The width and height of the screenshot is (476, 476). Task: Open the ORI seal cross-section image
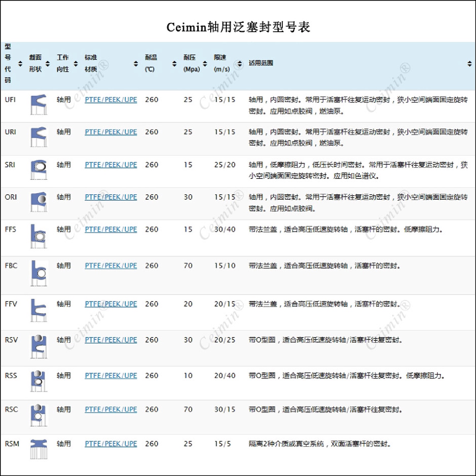pyautogui.click(x=39, y=202)
